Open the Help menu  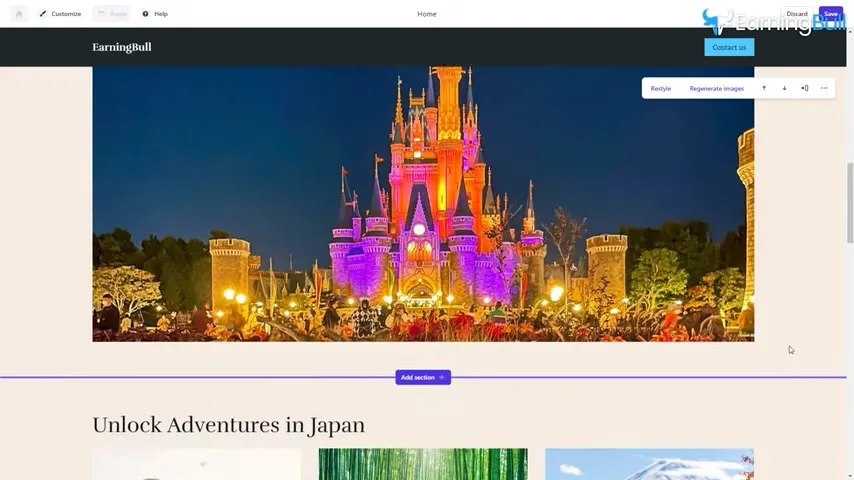click(155, 14)
